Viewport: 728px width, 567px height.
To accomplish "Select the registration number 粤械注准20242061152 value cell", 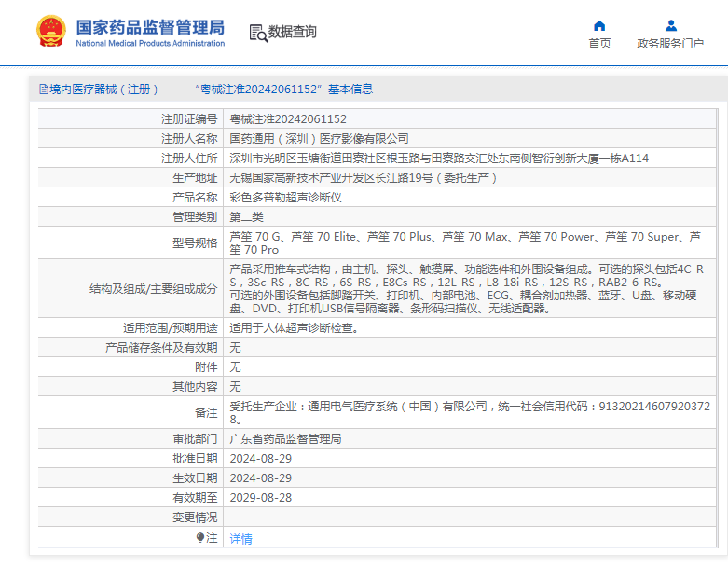I will point(288,119).
